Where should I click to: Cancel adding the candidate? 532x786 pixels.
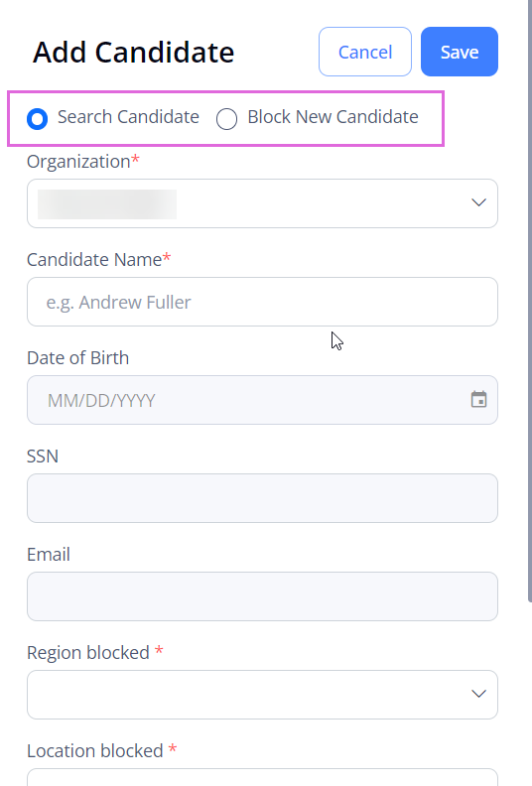(x=365, y=52)
